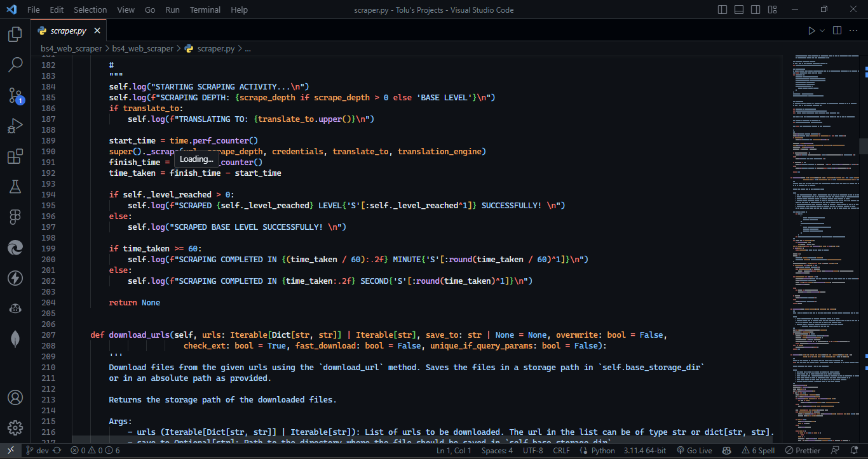The width and height of the screenshot is (868, 459).
Task: Close the scraper.py tab
Action: click(97, 30)
